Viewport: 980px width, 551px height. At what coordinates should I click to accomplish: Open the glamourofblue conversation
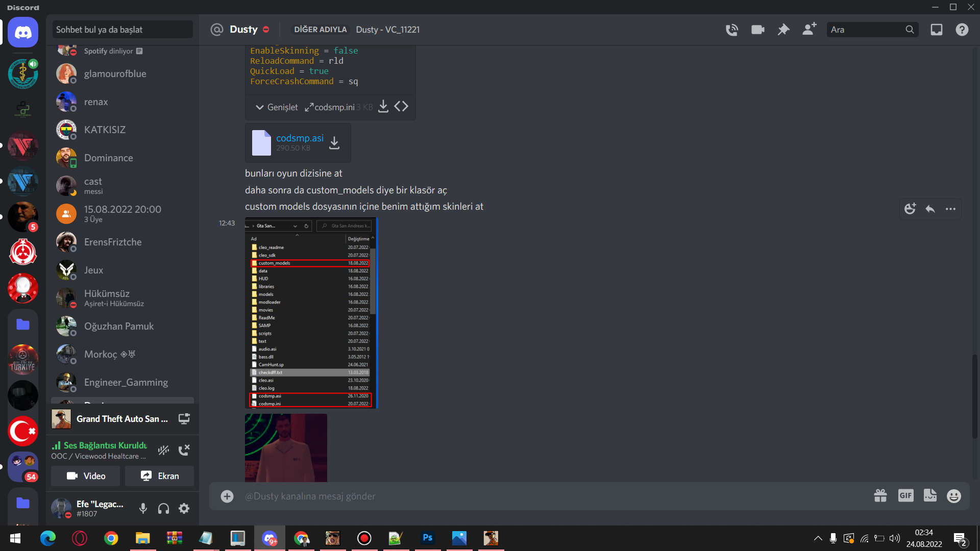[x=122, y=73]
